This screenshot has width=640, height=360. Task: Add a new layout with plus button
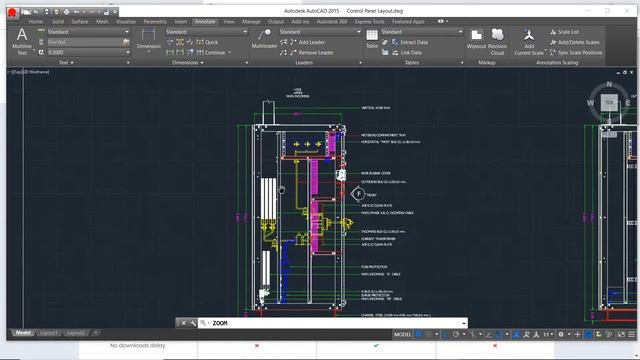point(96,333)
